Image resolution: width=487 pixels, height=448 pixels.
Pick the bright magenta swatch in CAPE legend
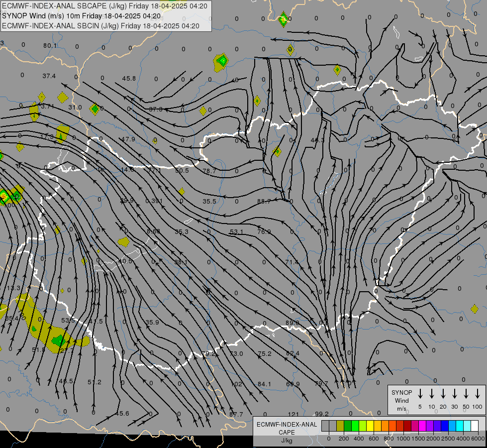tap(422, 426)
